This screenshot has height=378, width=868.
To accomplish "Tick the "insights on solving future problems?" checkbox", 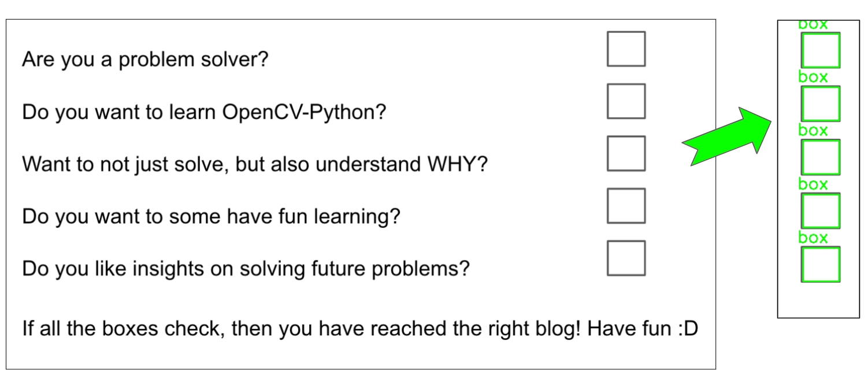I will (x=626, y=258).
